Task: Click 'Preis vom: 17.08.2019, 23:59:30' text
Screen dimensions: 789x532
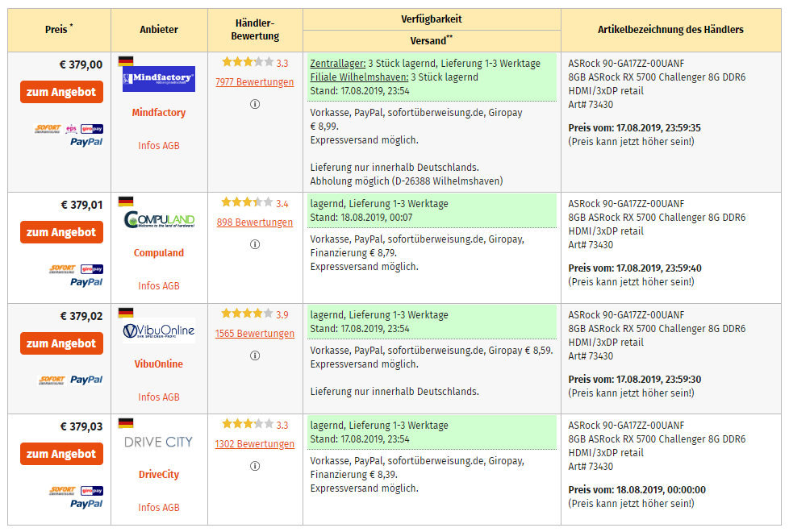Action: coord(635,379)
